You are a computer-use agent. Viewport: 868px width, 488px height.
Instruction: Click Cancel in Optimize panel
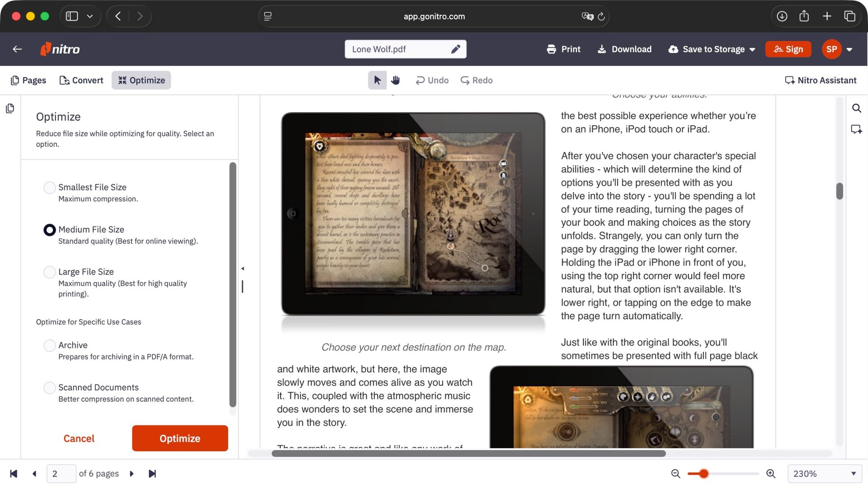(79, 438)
